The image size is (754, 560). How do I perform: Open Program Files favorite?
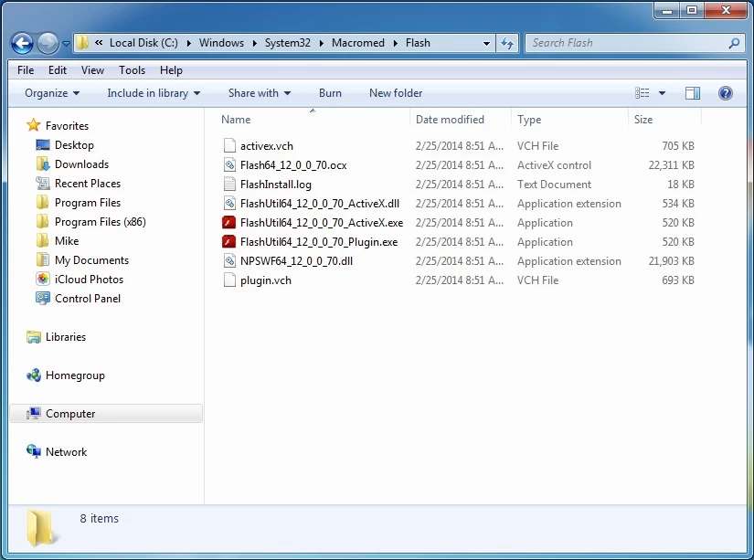pyautogui.click(x=88, y=203)
